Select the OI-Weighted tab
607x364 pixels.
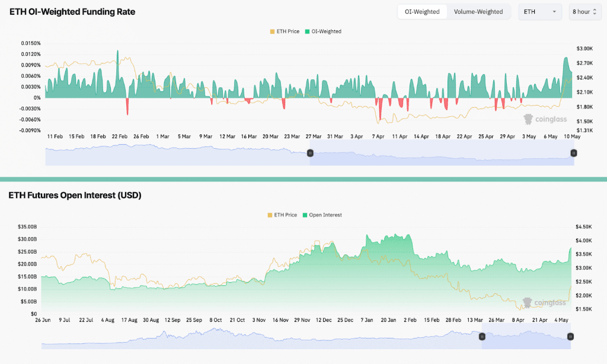[x=422, y=12]
